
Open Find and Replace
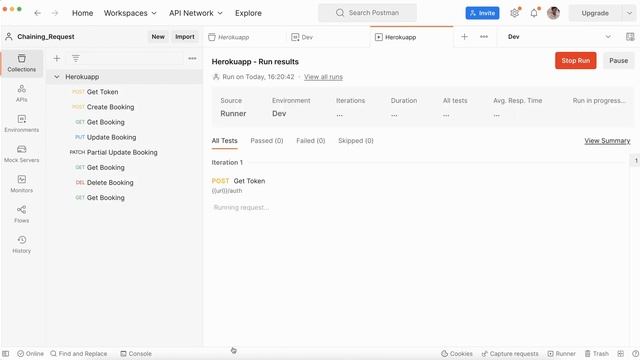coord(78,353)
